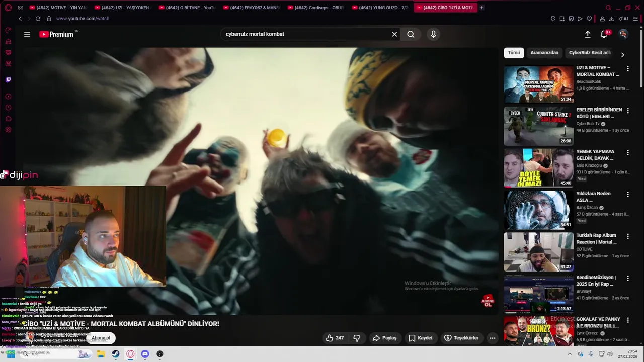Go to YouTube Premium home logo

point(56,34)
